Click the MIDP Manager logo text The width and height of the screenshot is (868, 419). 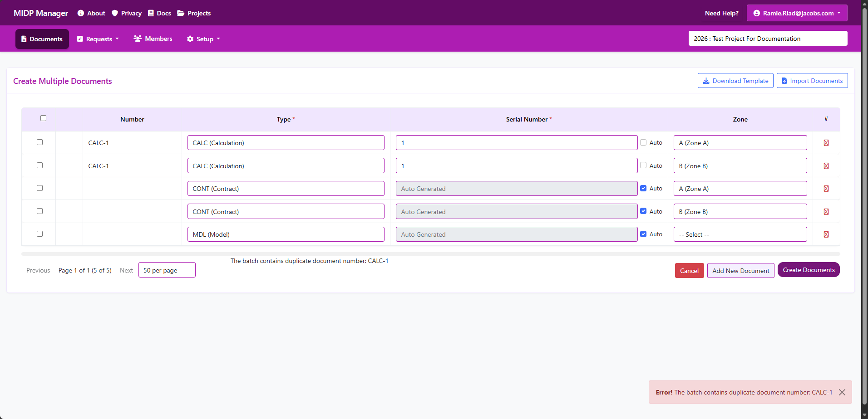[x=41, y=13]
